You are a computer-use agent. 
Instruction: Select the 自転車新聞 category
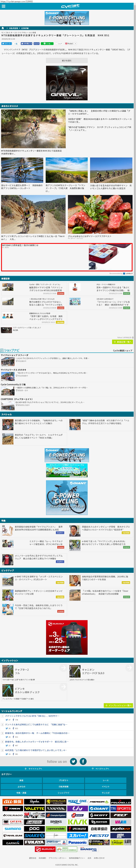click(x=63, y=786)
